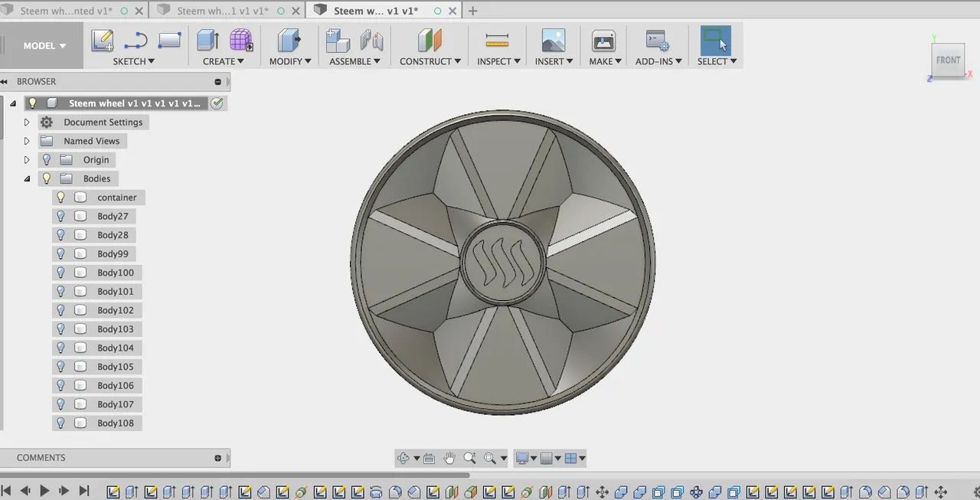Activate the root component radio check
980x500 pixels.
(217, 103)
